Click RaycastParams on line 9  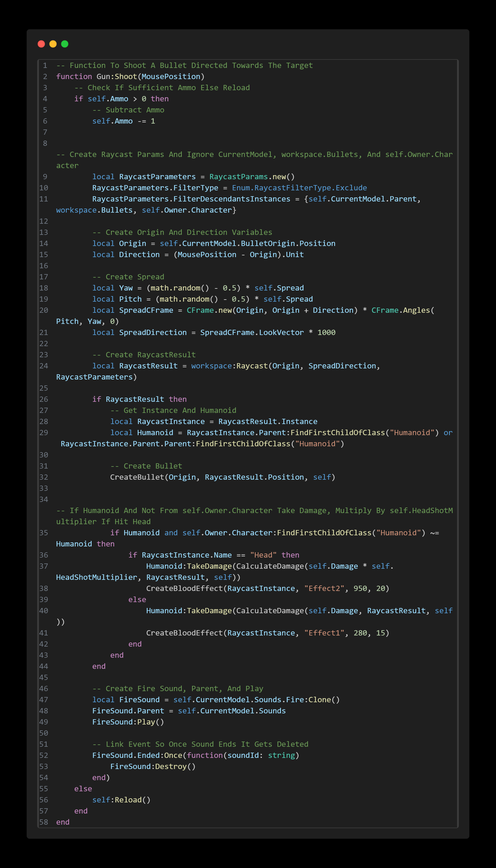[x=238, y=177]
